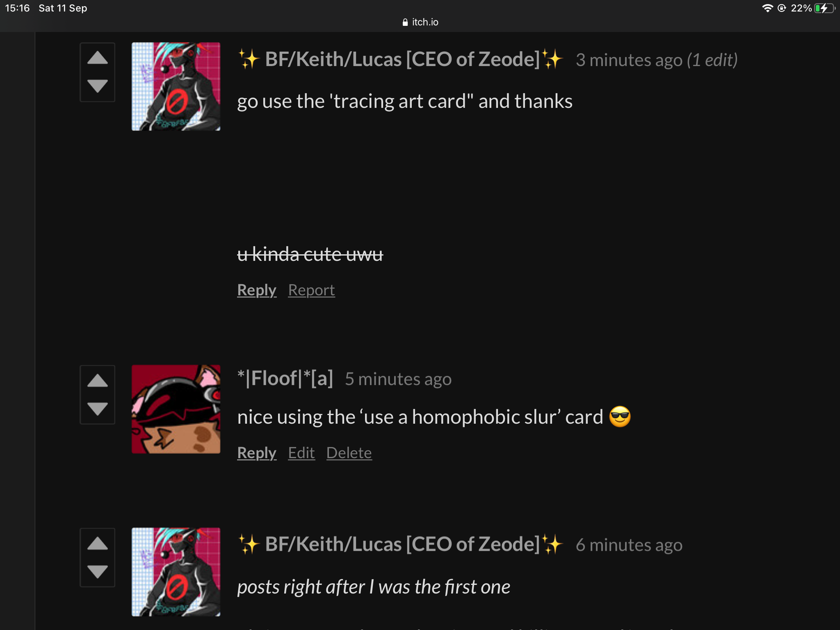Open Floof's cat character avatar
The image size is (840, 630).
176,409
